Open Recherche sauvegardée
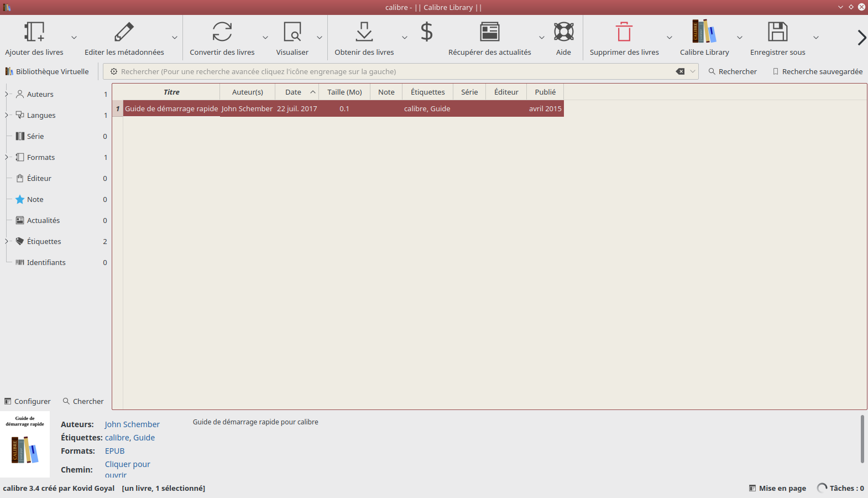The height and width of the screenshot is (498, 868). pyautogui.click(x=817, y=71)
